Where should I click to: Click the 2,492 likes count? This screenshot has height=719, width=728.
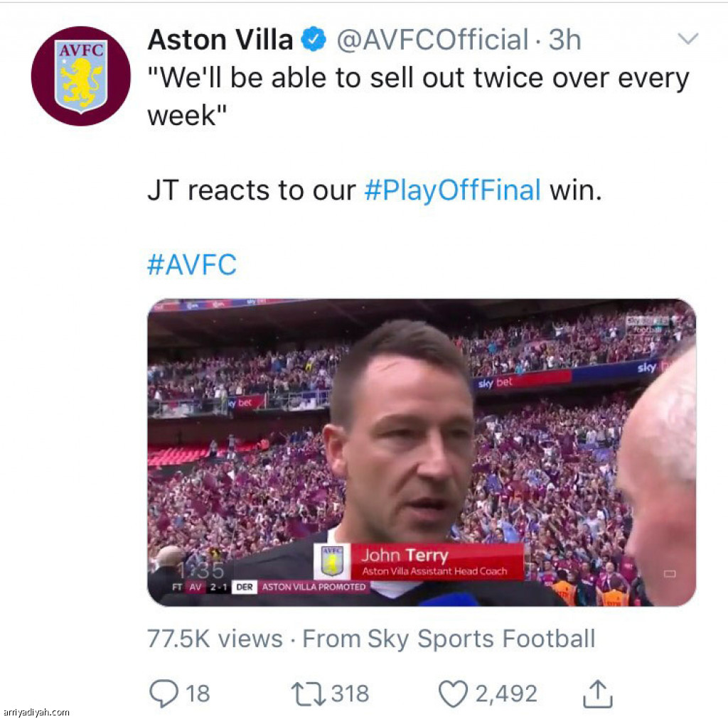click(x=506, y=694)
